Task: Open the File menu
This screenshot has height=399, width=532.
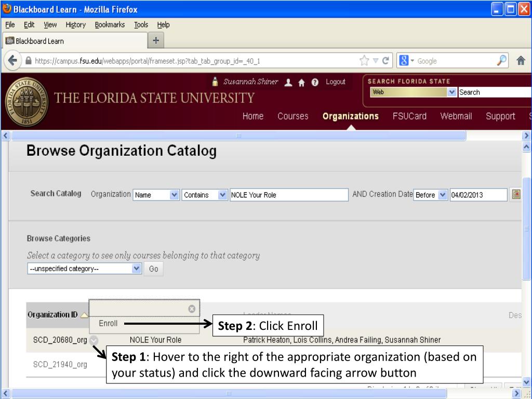Action: point(10,25)
